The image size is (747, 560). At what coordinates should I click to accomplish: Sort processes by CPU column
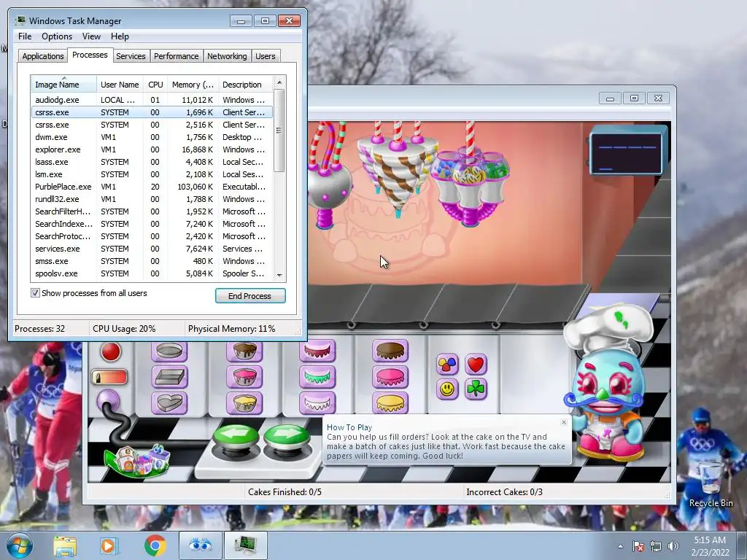coord(155,85)
